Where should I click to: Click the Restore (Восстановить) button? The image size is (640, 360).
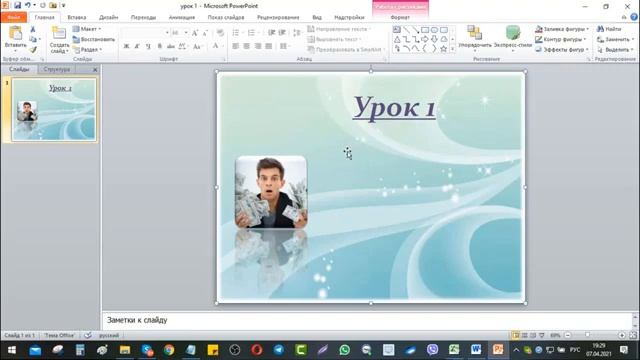(94, 40)
